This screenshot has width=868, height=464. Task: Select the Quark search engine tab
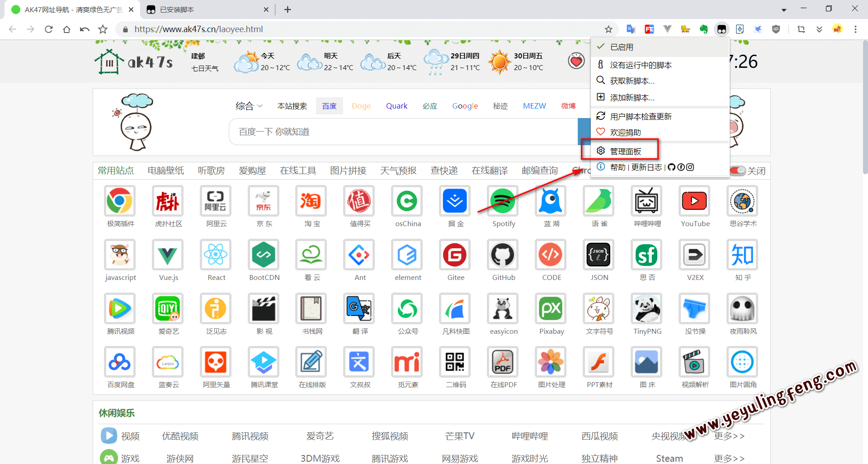pyautogui.click(x=396, y=106)
